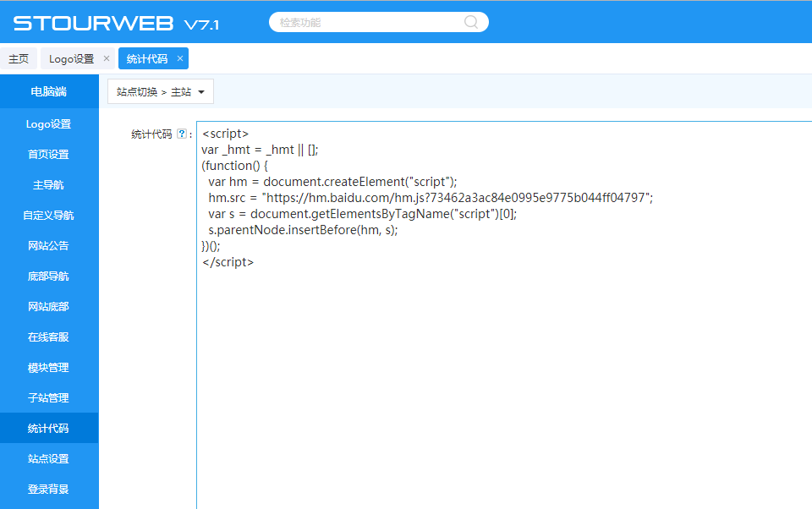Open 首页设置 in the sidebar
This screenshot has width=812, height=509.
pos(49,155)
